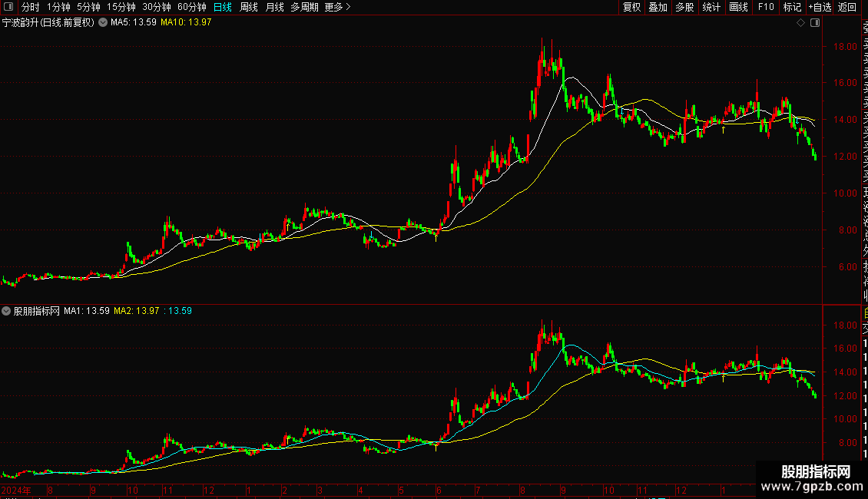
Task: Click the 复权 adjustment button
Action: click(x=631, y=7)
